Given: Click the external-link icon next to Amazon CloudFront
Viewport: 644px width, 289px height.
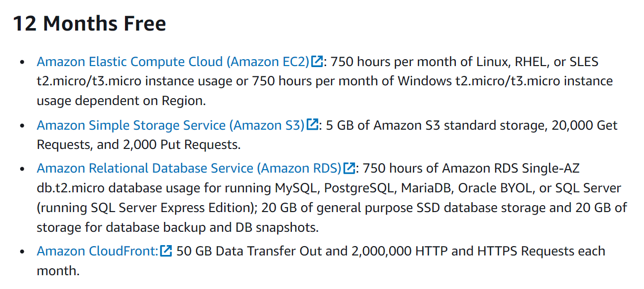Looking at the screenshot, I should [x=166, y=251].
